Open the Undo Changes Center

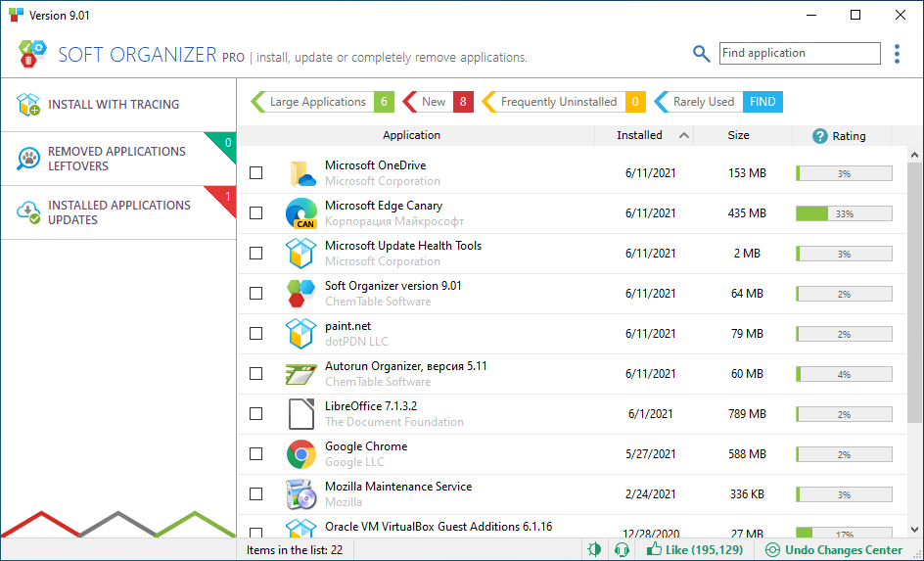[834, 550]
